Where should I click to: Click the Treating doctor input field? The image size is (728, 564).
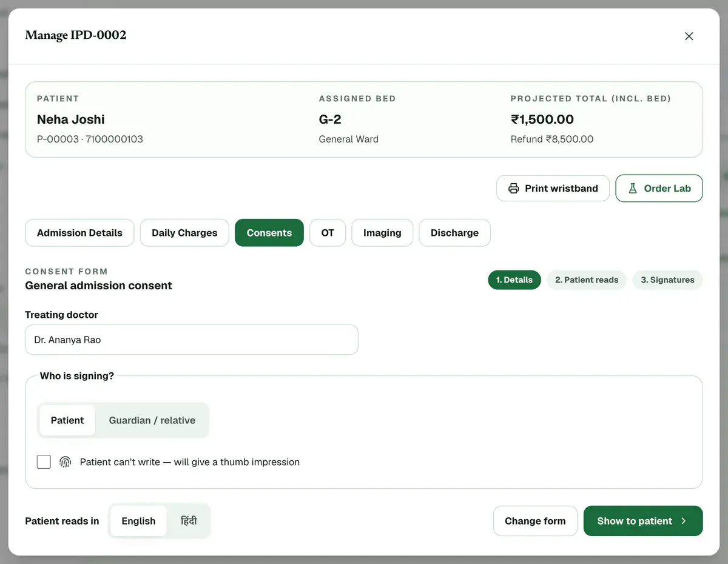tap(192, 340)
